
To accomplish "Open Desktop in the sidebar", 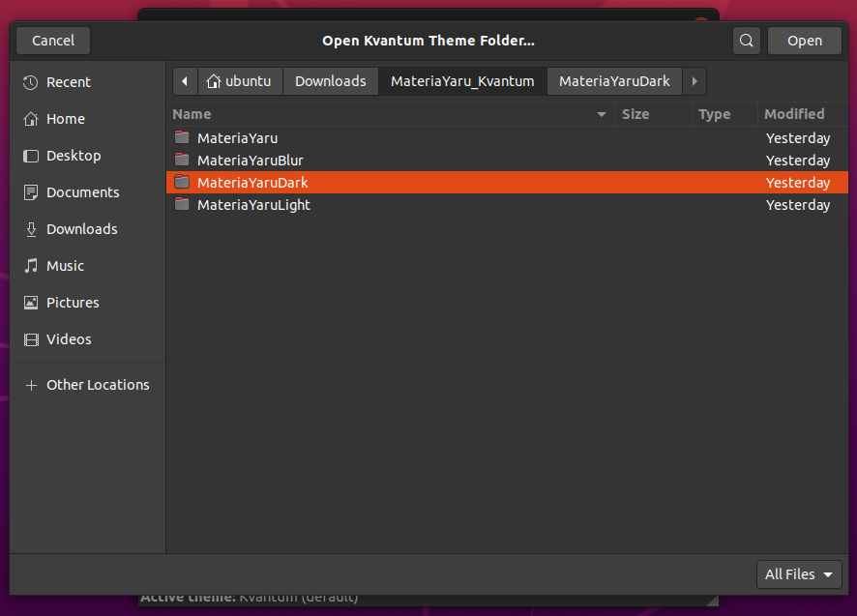I will click(87, 156).
